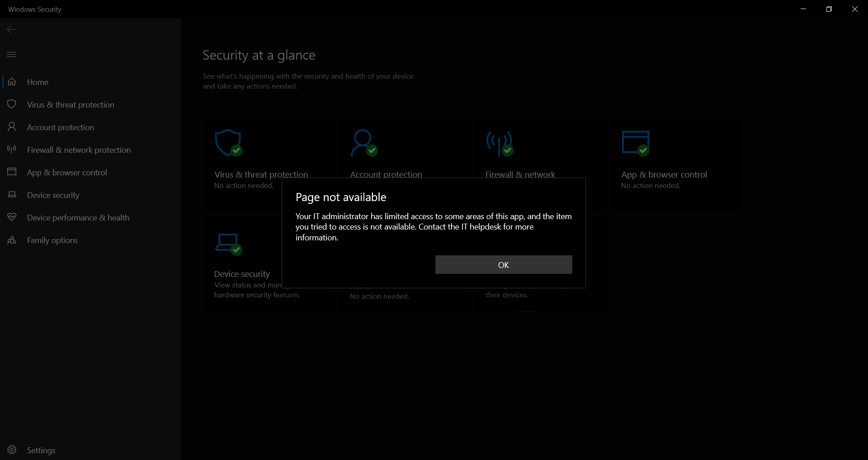The height and width of the screenshot is (460, 868).
Task: Click 'No action needed.' under Virus & threat protection
Action: click(x=244, y=186)
